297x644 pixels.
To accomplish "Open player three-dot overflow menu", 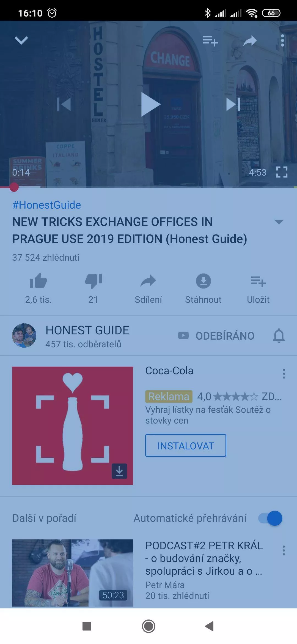I will [282, 41].
